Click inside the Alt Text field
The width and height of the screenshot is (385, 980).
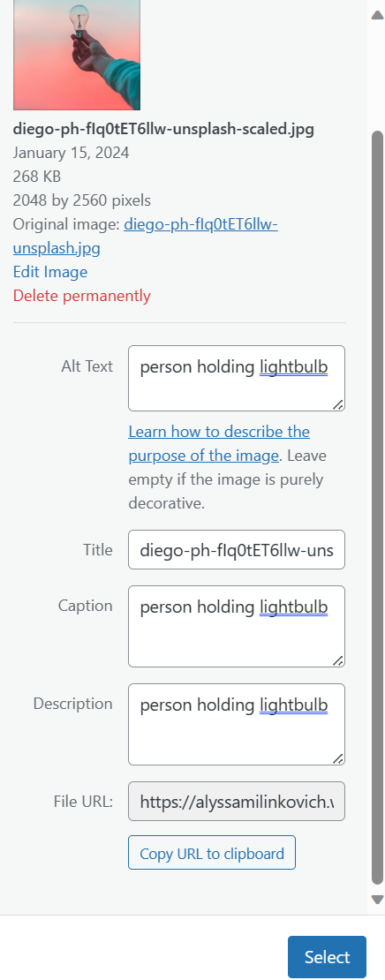(x=237, y=379)
